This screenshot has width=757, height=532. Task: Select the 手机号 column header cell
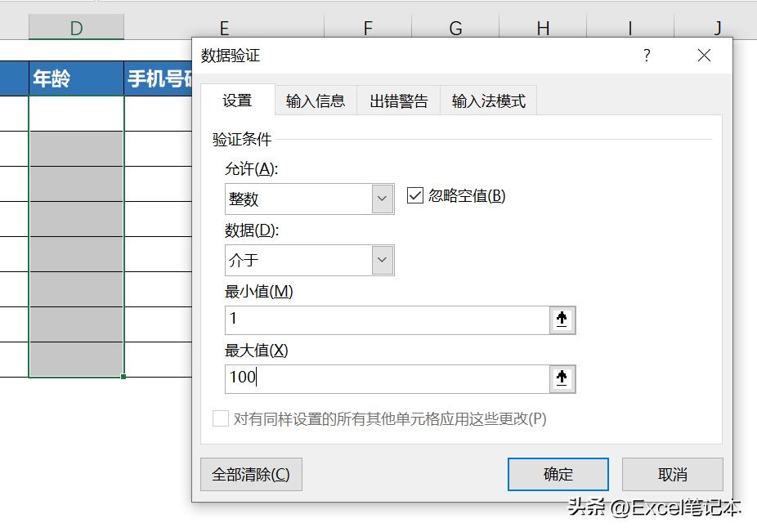tap(155, 78)
